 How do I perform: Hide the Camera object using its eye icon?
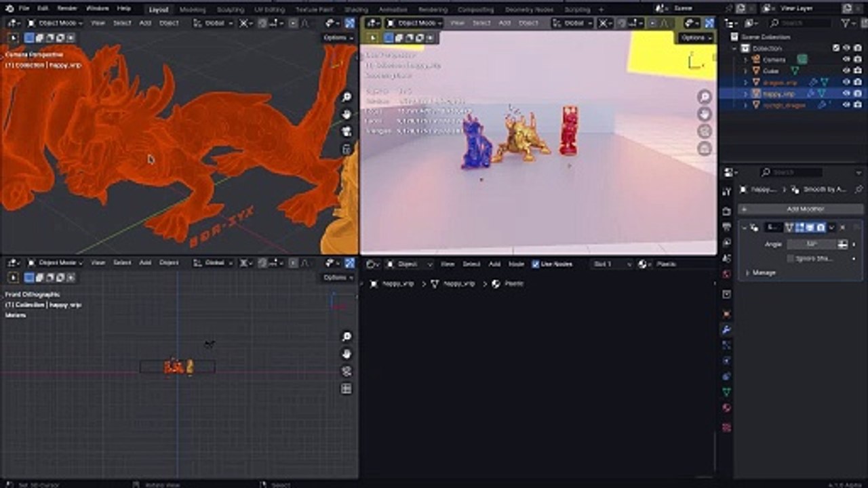(846, 60)
